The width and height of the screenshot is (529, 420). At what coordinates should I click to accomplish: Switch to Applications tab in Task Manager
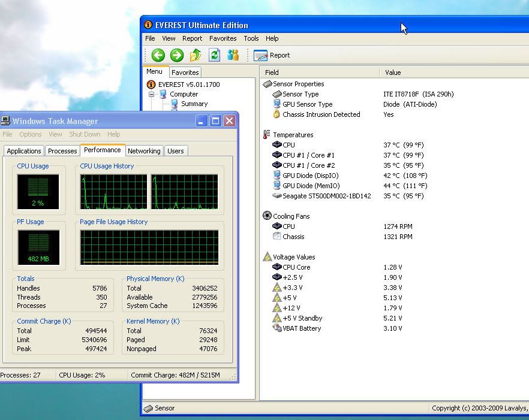24,151
